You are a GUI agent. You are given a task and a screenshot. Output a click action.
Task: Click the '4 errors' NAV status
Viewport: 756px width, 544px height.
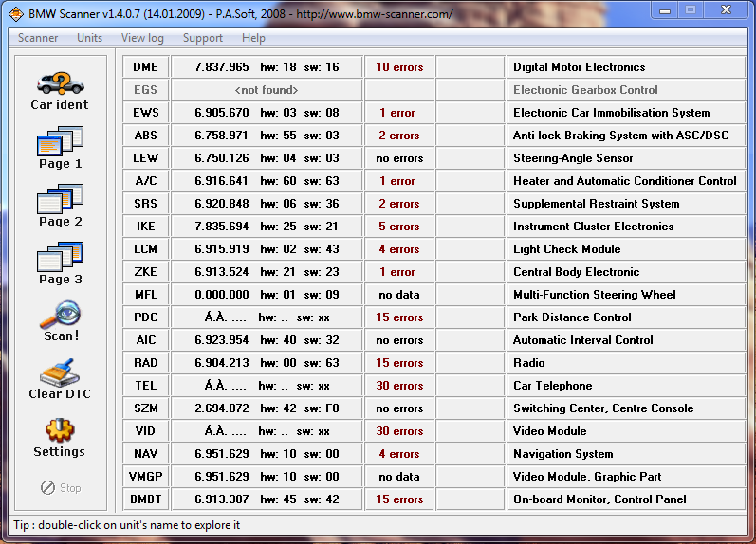tap(399, 453)
